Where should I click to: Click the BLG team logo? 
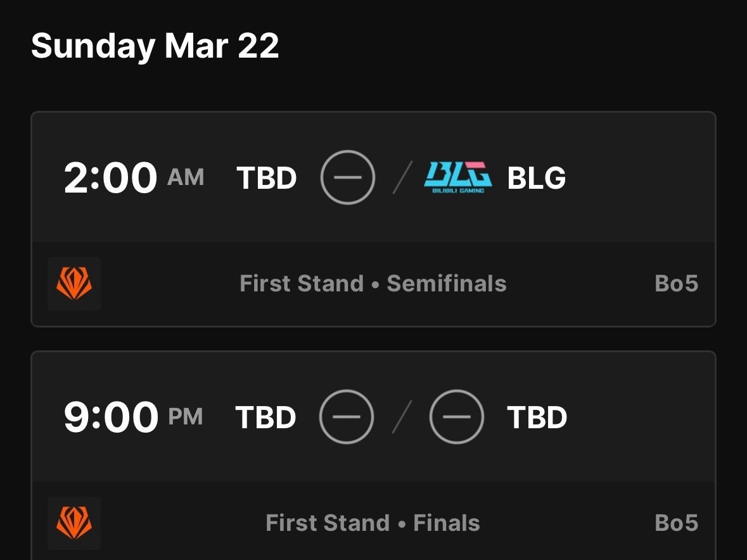(x=457, y=177)
